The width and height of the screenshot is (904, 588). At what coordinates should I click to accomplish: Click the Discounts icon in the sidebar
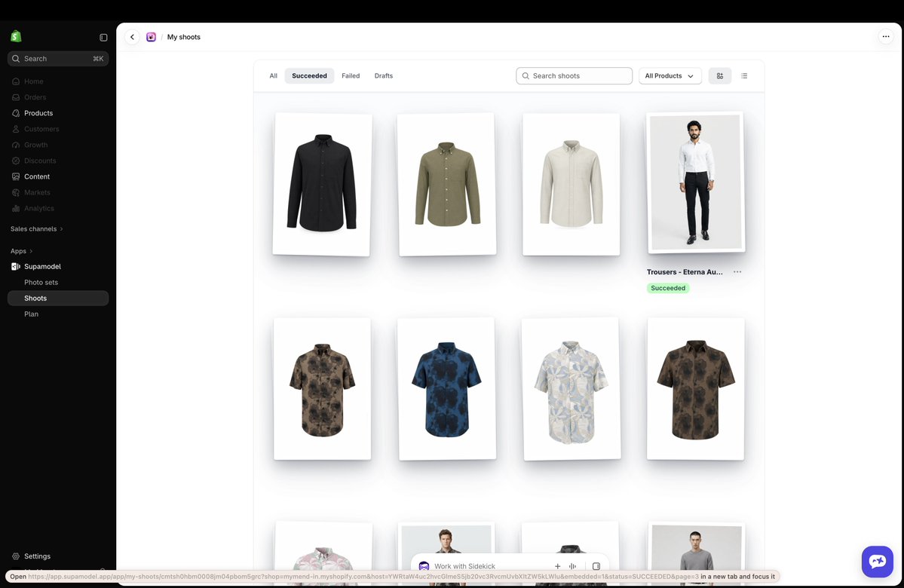(x=16, y=161)
